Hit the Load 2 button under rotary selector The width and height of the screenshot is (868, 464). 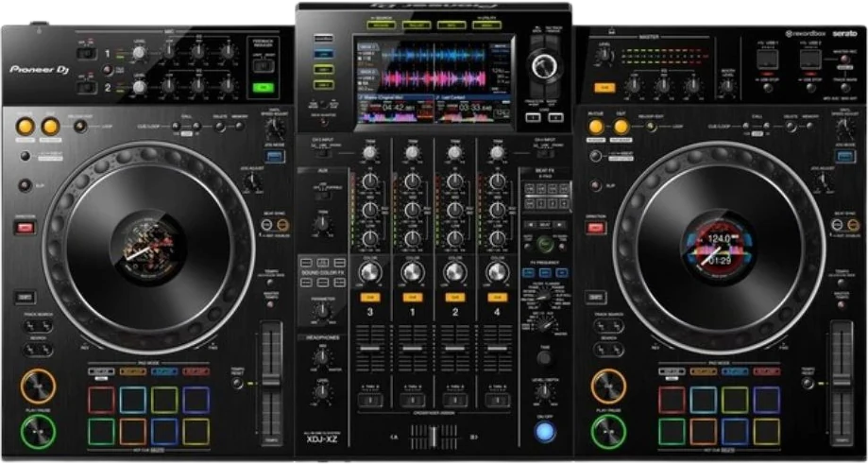(x=555, y=117)
